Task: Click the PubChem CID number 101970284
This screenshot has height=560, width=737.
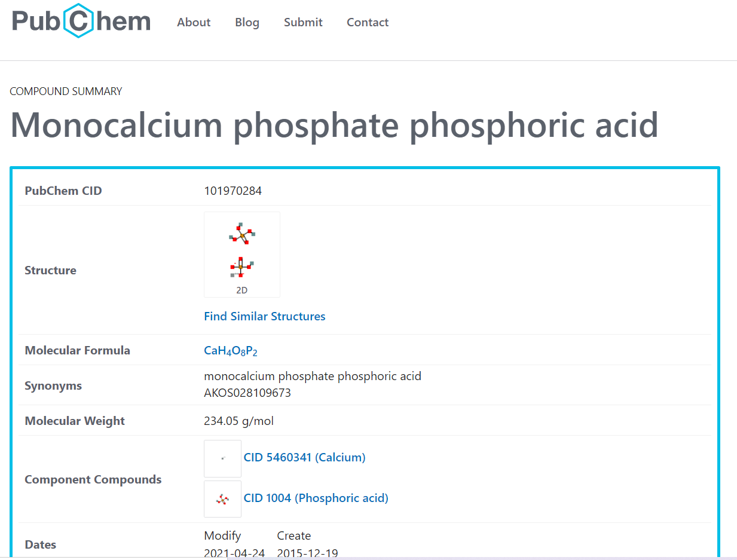Action: point(233,191)
